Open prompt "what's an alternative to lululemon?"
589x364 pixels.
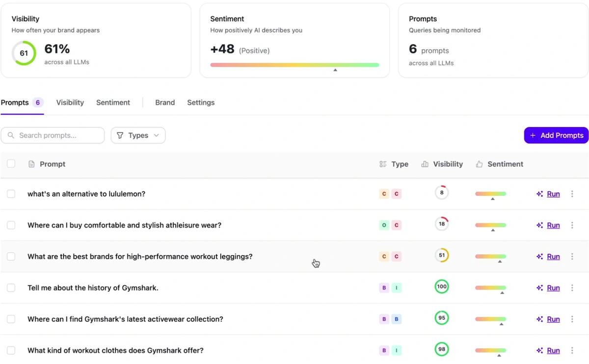86,194
